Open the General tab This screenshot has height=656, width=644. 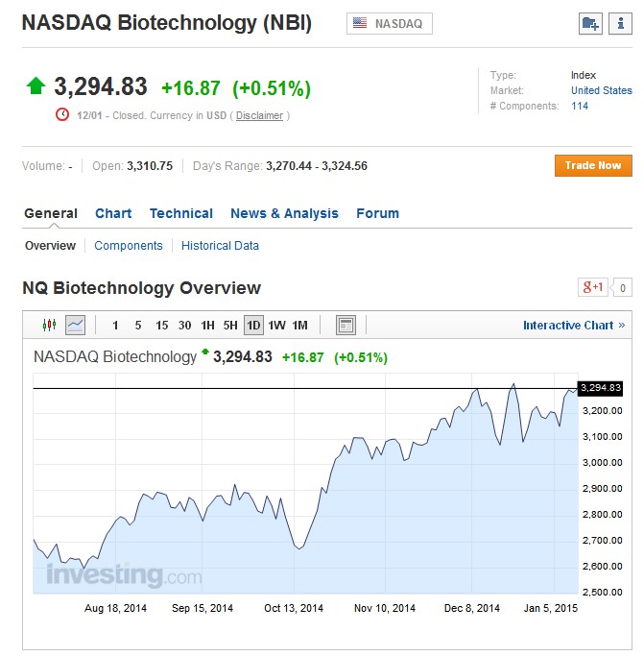pos(51,213)
